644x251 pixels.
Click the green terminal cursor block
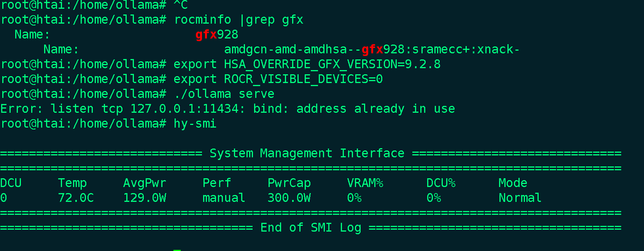point(177,249)
